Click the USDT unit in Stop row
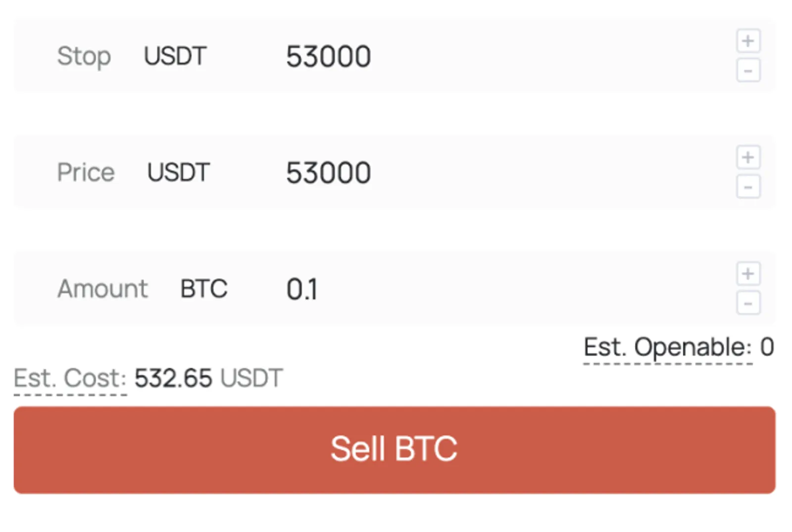 (x=175, y=56)
